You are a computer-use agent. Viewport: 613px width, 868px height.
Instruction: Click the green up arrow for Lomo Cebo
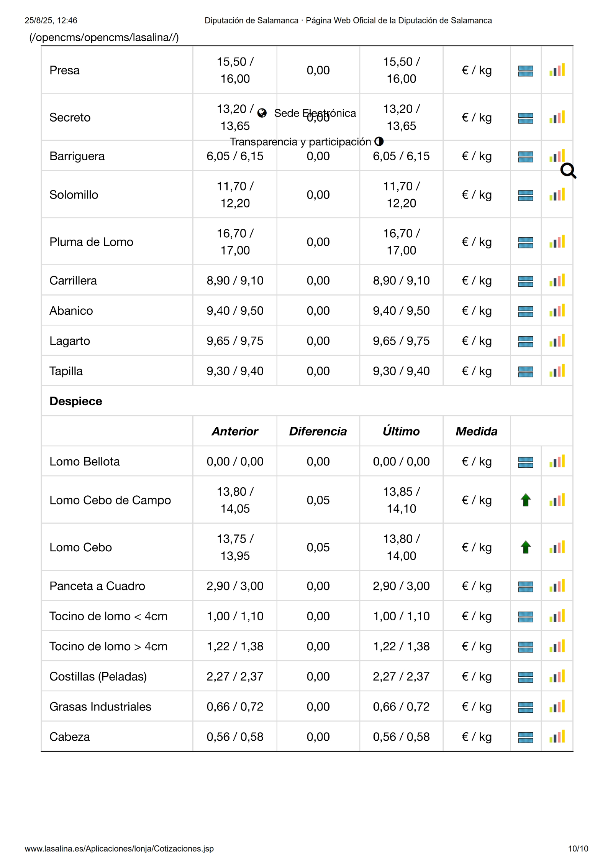coord(526,547)
